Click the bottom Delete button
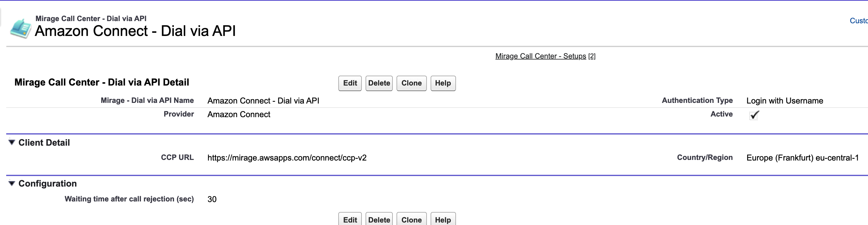 click(379, 219)
